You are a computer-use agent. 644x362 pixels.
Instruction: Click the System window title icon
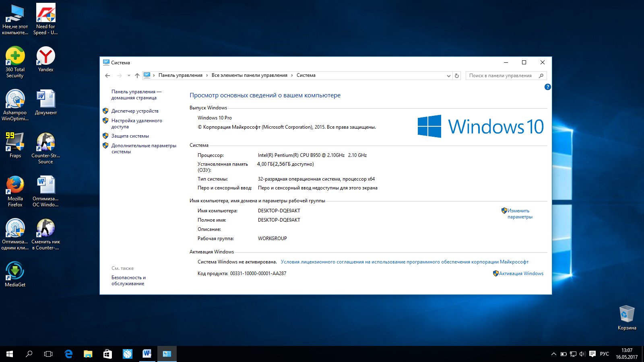click(x=106, y=62)
